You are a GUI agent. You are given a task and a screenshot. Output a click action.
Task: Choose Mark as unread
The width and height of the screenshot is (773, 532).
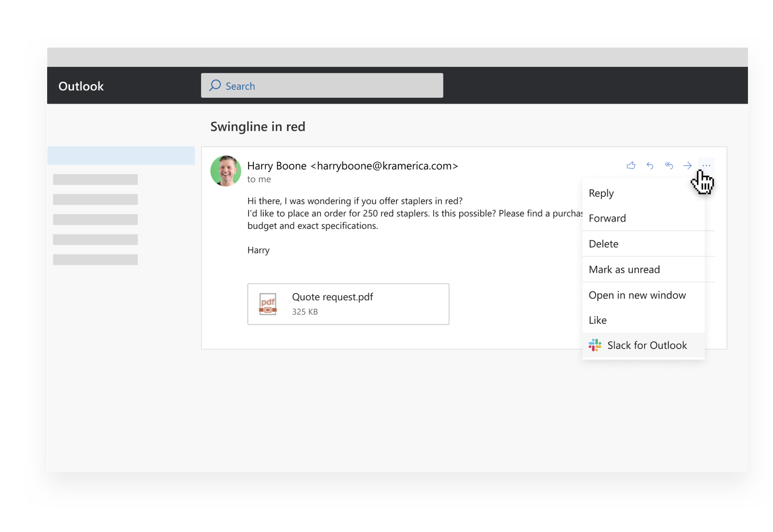[643, 269]
